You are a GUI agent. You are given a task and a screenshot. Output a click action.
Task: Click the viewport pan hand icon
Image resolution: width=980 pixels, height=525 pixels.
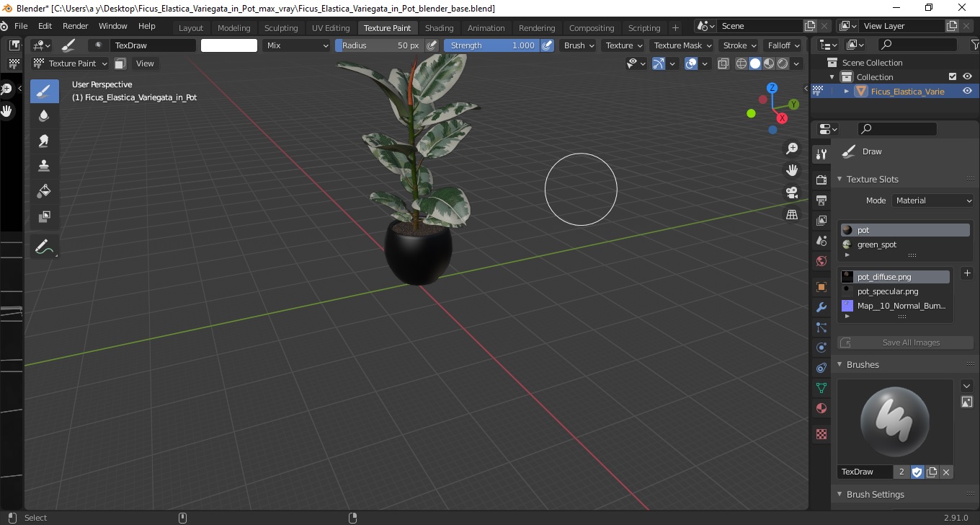pos(792,170)
